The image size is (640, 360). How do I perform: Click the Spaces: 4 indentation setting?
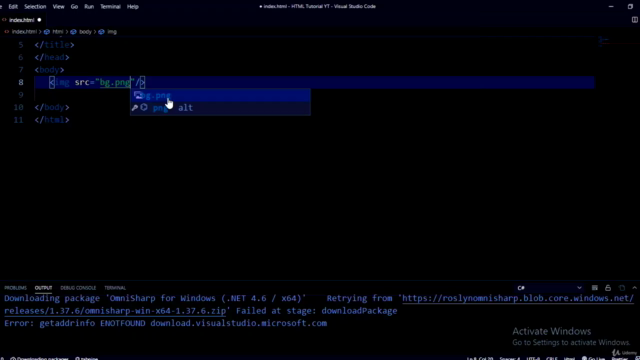coord(510,358)
